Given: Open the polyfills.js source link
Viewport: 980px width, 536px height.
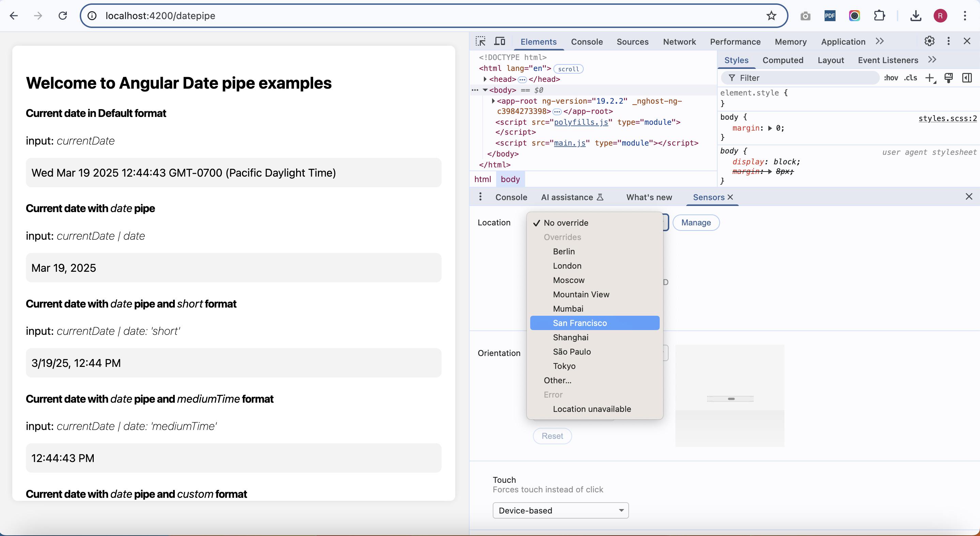Looking at the screenshot, I should [x=581, y=122].
